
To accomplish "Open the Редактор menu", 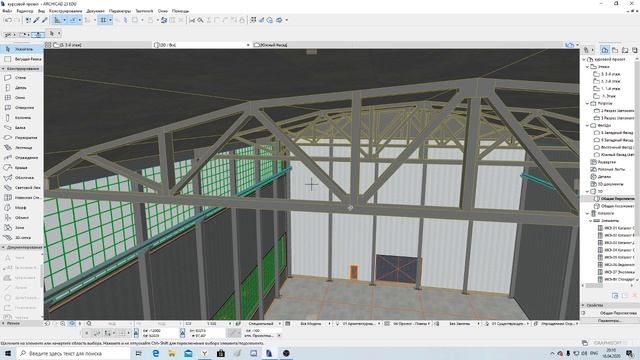I will 24,11.
